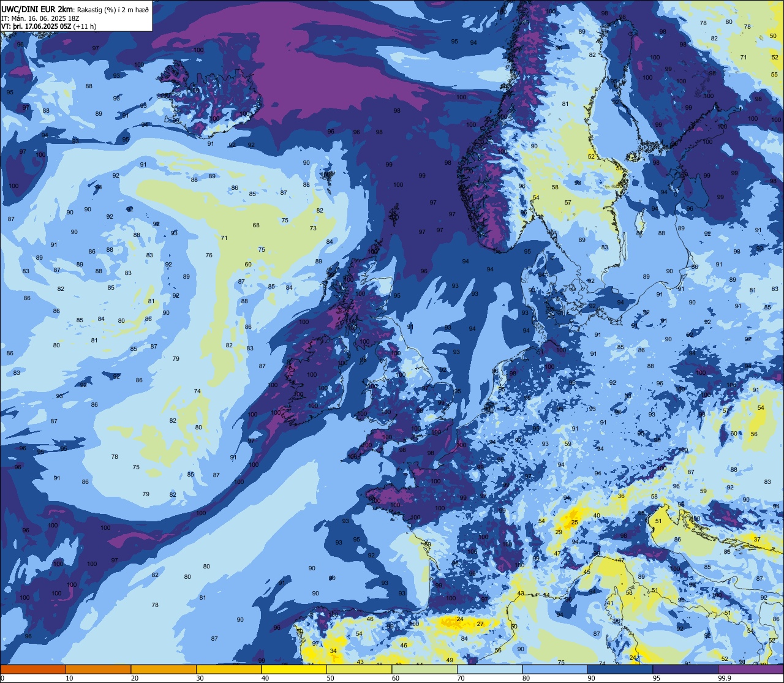
Task: Click the humidity value '27' on the map
Action: pyautogui.click(x=480, y=624)
